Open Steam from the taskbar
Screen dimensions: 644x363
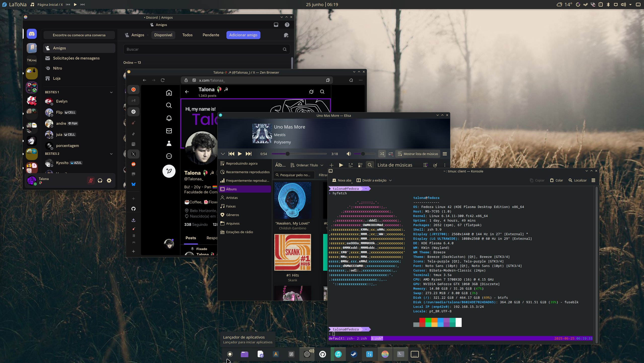(x=354, y=354)
